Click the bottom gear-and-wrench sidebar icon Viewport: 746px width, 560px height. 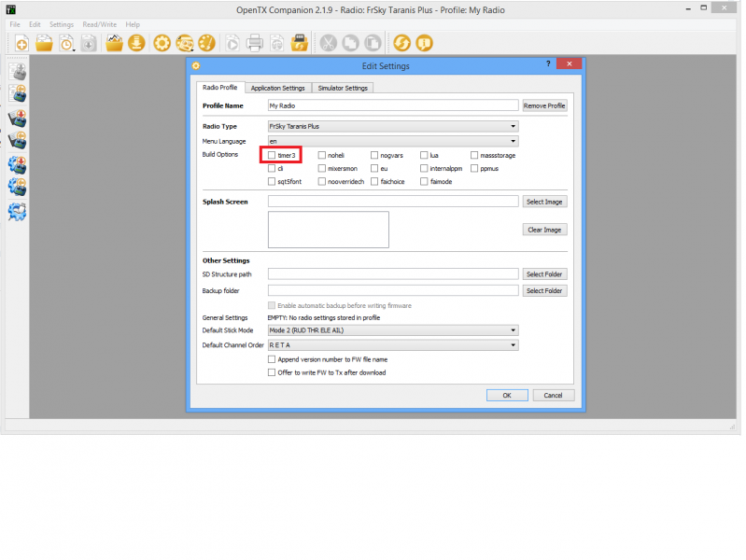click(x=17, y=211)
